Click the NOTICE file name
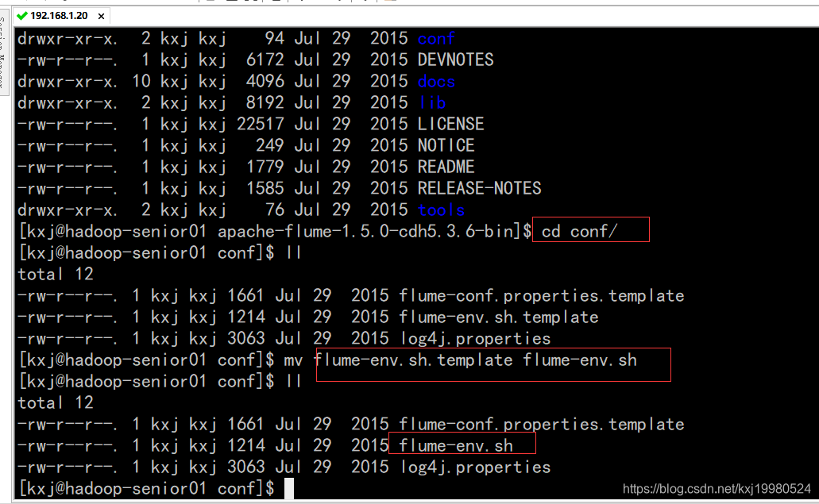Image resolution: width=819 pixels, height=504 pixels. (446, 145)
